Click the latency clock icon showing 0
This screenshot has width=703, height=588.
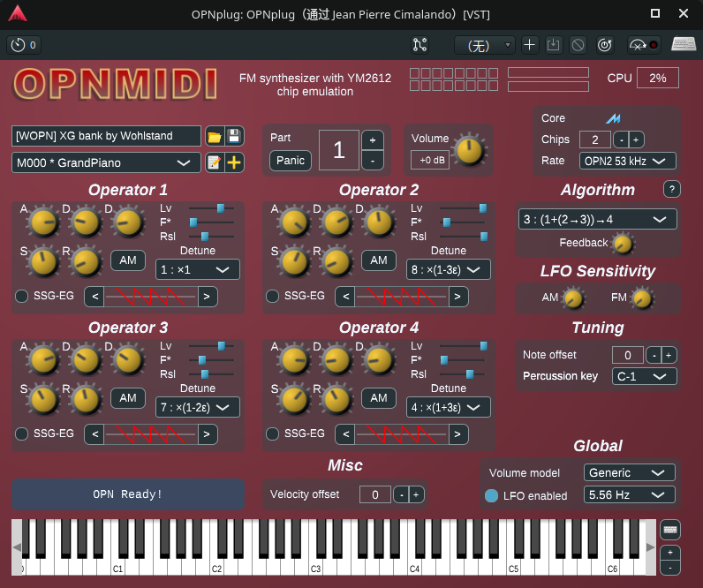pos(24,45)
